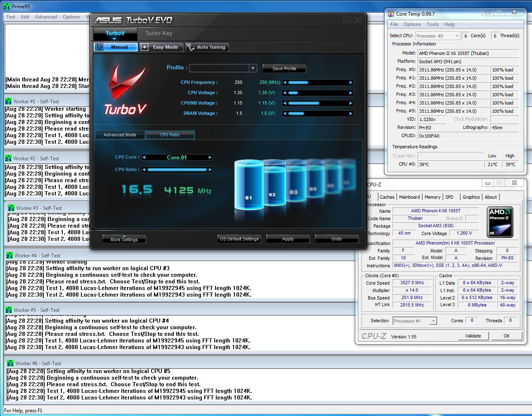
Task: Click the TCase Max field in Core Temp
Action: [x=450, y=156]
